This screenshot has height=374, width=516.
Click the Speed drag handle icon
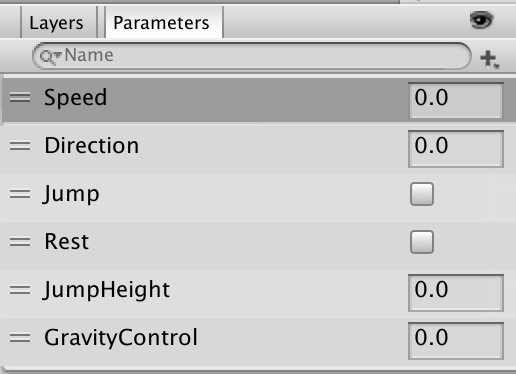point(20,97)
